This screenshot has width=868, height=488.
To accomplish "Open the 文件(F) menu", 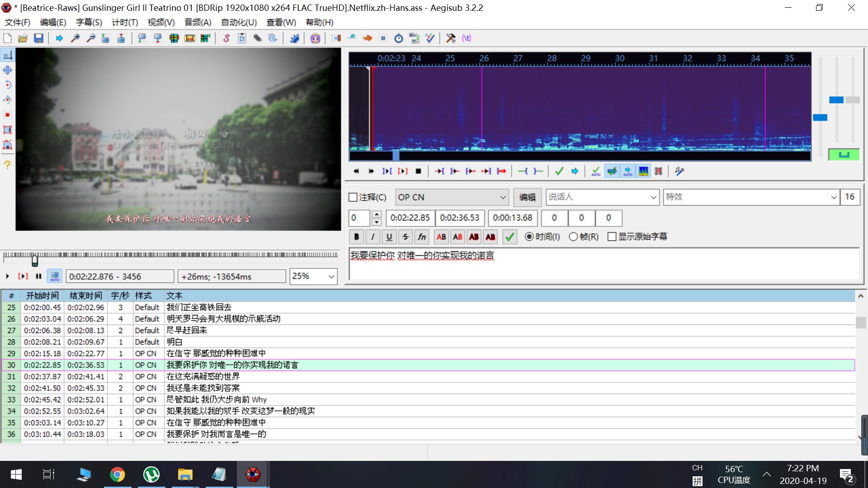I will [17, 23].
